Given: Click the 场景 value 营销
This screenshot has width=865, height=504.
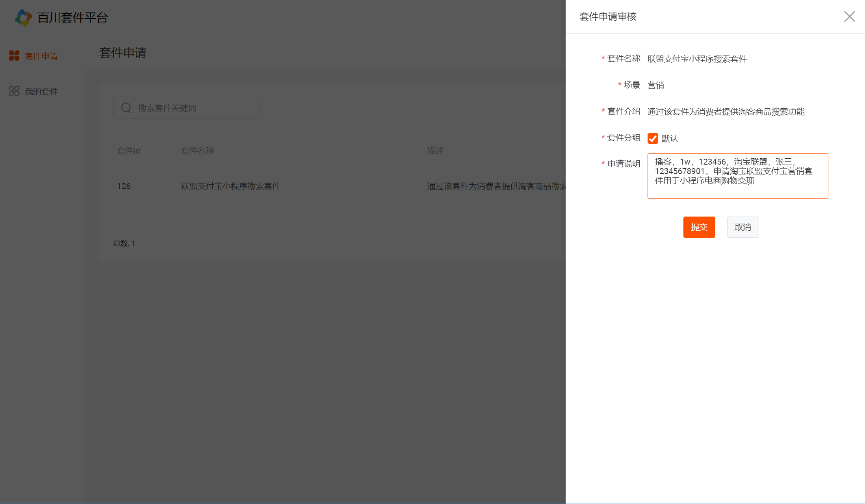Looking at the screenshot, I should [656, 85].
